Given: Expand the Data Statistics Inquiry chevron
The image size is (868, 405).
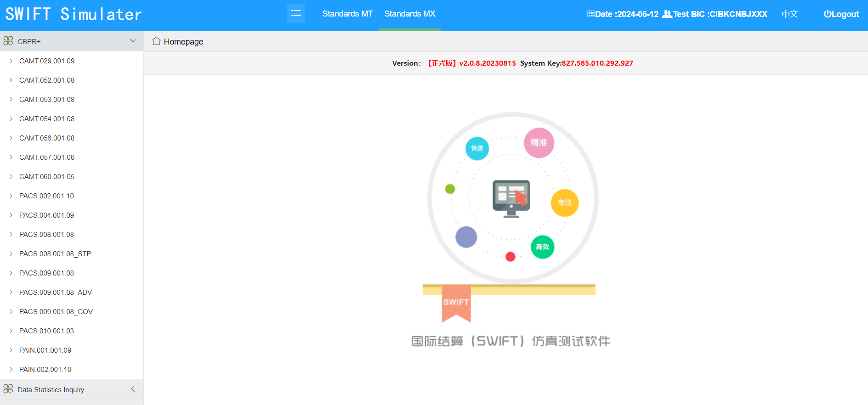Looking at the screenshot, I should (133, 389).
